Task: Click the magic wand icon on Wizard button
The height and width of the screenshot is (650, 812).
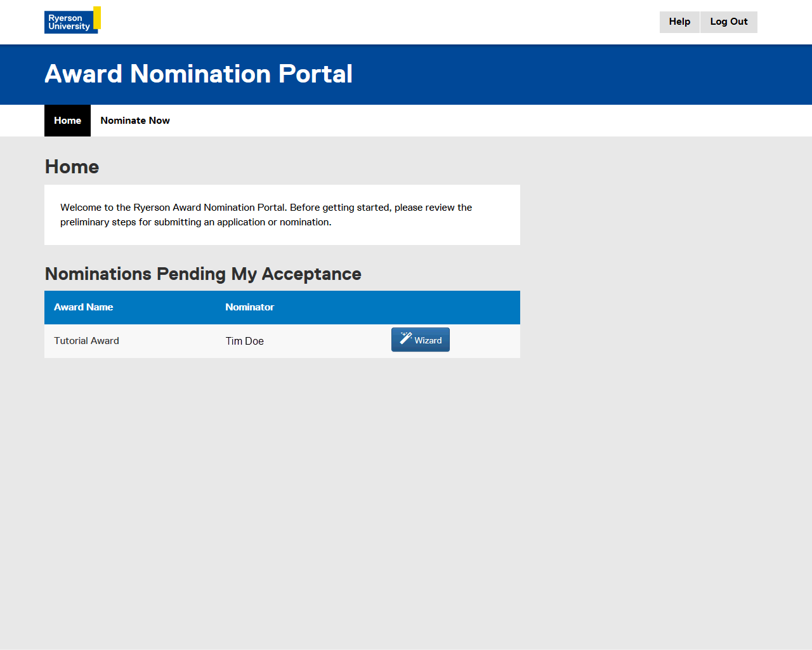Action: 406,338
